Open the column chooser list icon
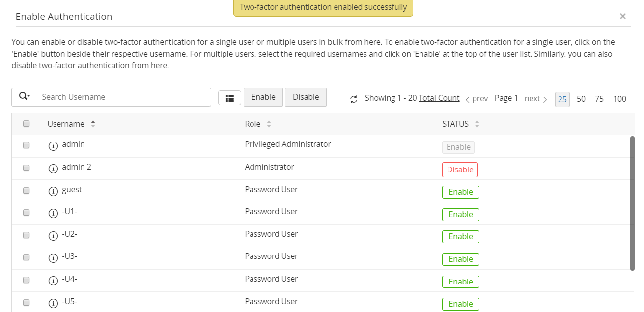644x312 pixels. pyautogui.click(x=229, y=98)
